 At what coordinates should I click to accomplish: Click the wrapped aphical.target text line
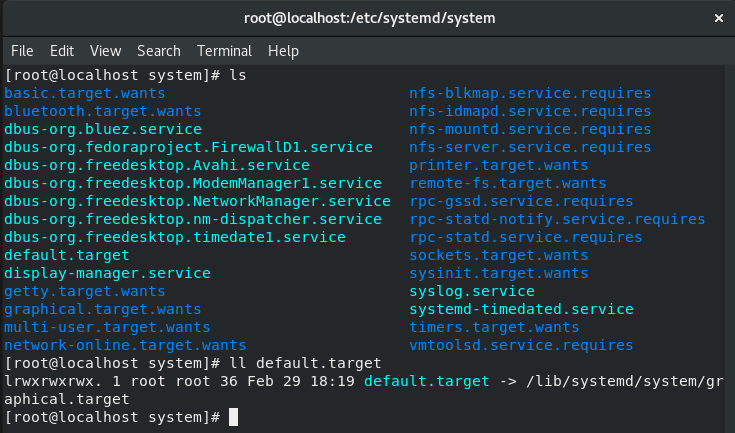67,399
